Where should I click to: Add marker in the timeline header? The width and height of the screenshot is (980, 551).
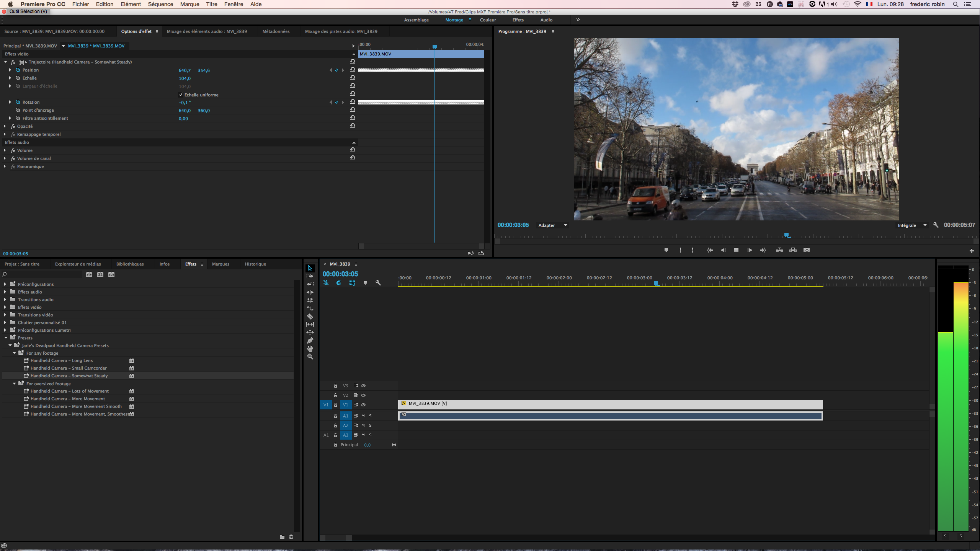365,283
